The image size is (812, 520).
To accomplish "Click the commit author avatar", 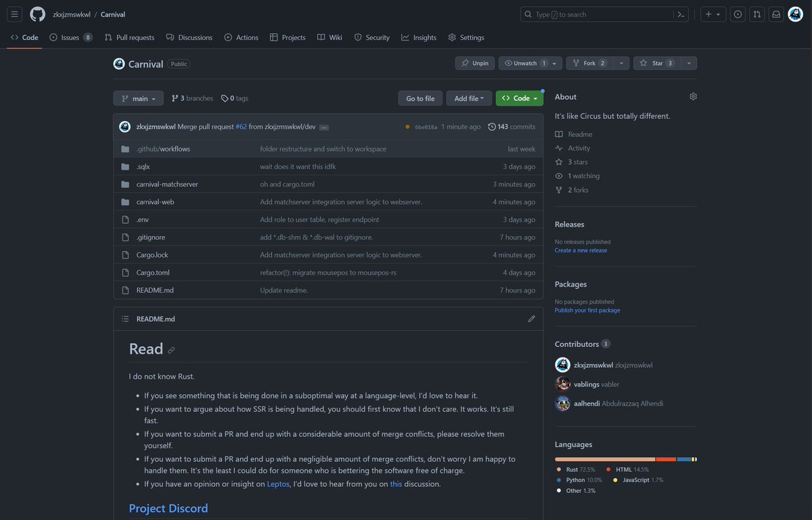I will (x=125, y=126).
